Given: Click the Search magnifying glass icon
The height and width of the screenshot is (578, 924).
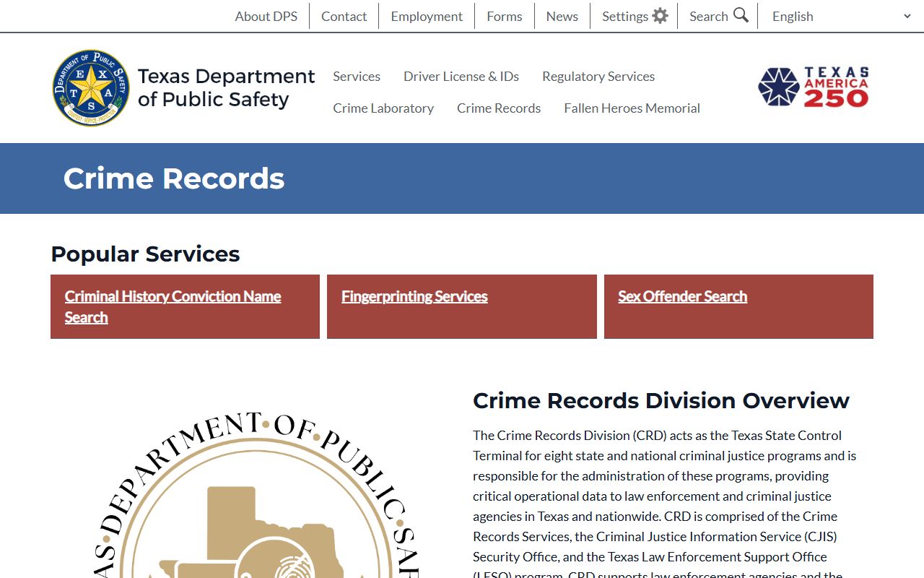Looking at the screenshot, I should [x=741, y=15].
